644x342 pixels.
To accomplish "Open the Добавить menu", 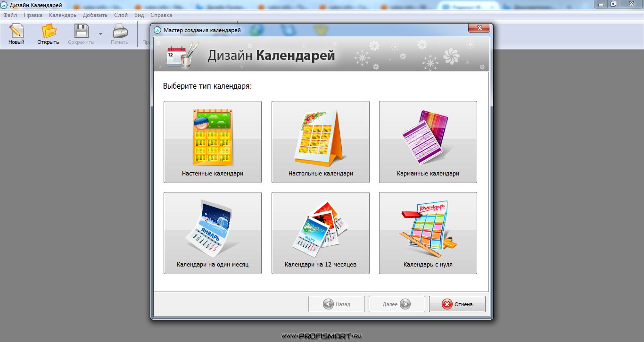I will coord(95,15).
